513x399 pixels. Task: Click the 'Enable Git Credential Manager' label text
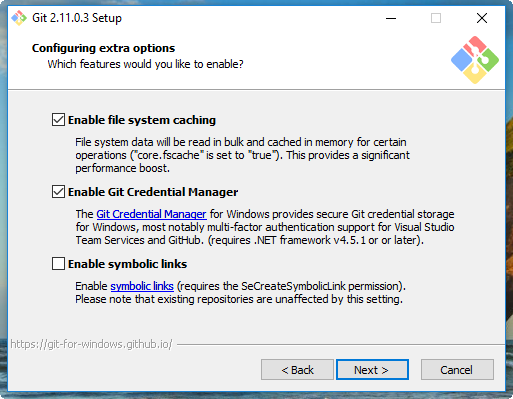point(153,192)
